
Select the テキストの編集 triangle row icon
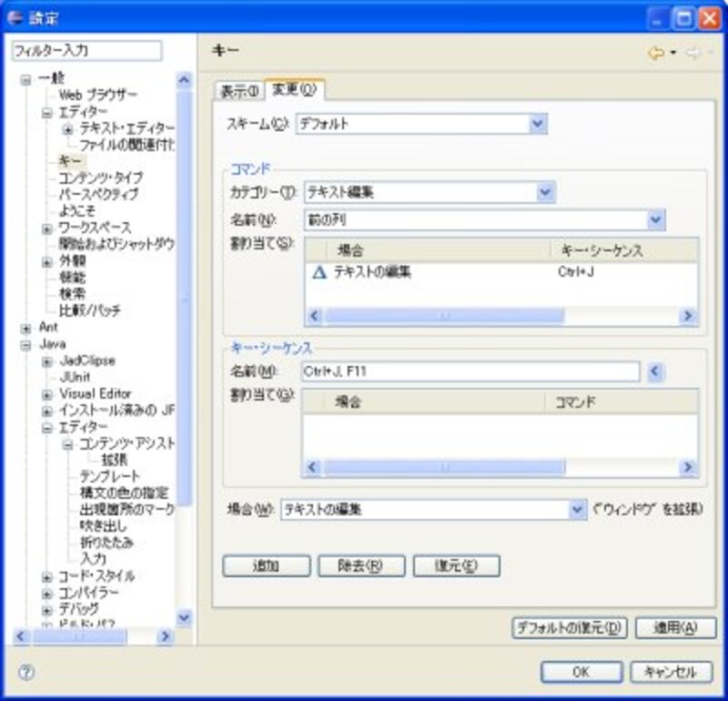318,271
